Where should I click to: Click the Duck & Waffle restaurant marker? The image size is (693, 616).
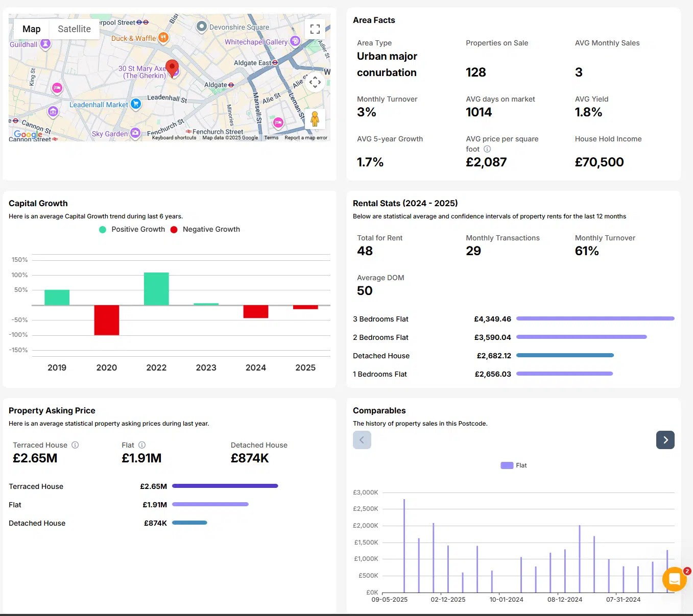tap(163, 37)
